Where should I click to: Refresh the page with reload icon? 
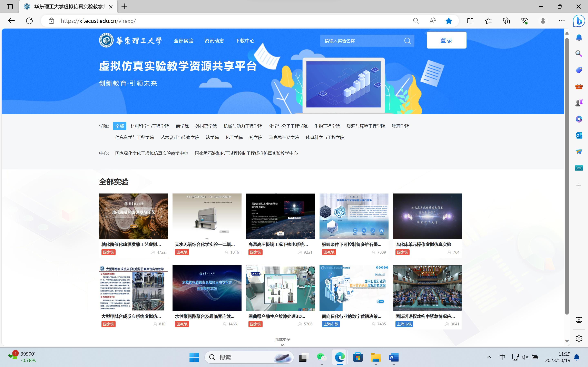(29, 21)
